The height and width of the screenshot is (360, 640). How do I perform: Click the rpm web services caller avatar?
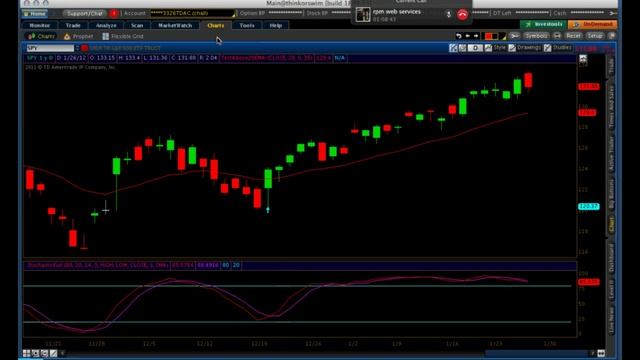pos(363,15)
